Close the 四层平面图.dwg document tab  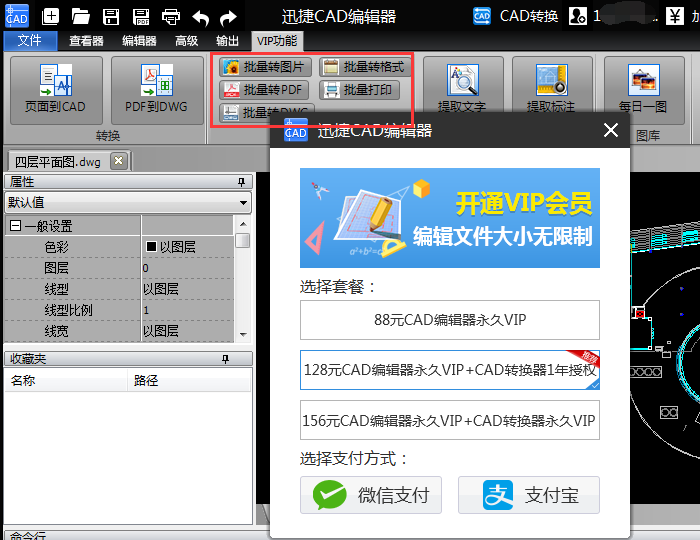click(x=118, y=161)
